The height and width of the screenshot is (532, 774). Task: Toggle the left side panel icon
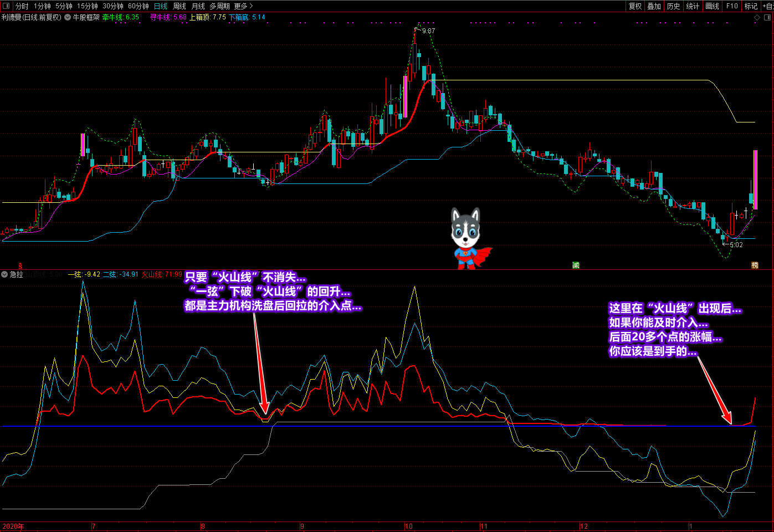pos(6,6)
